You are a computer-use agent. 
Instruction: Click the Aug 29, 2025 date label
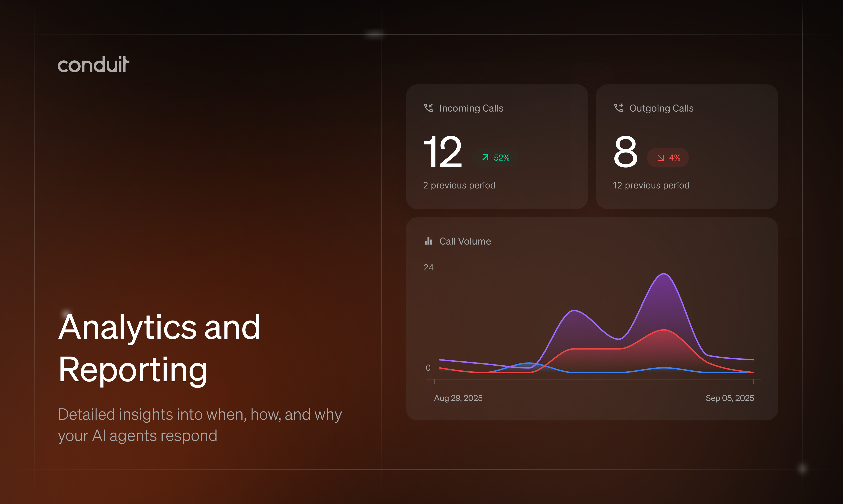[458, 398]
